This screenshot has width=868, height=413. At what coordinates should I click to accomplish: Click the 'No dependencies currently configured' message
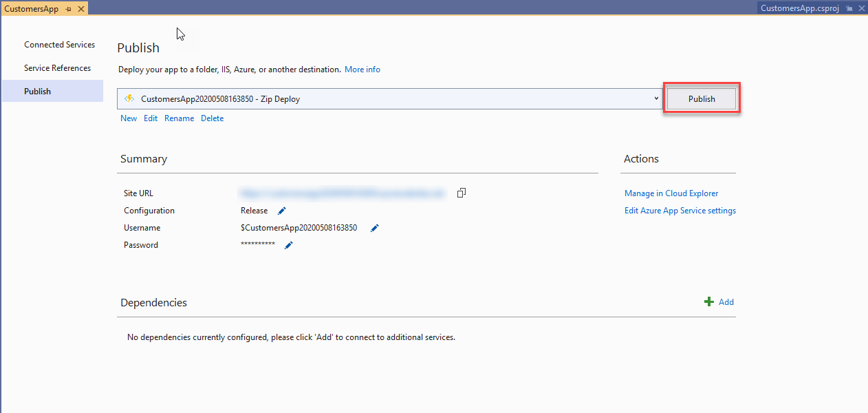(292, 337)
